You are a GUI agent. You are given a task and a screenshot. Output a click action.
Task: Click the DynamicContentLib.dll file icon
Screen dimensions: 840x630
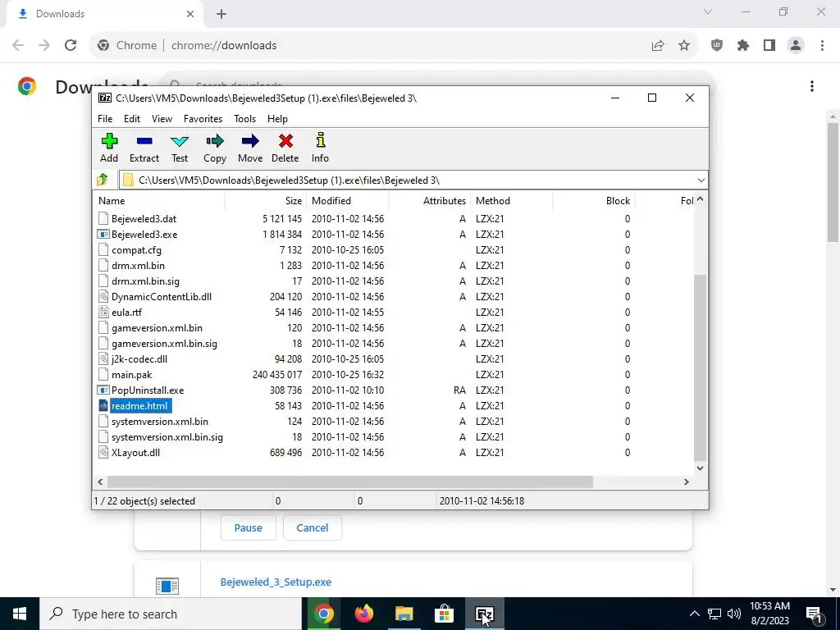click(x=103, y=297)
